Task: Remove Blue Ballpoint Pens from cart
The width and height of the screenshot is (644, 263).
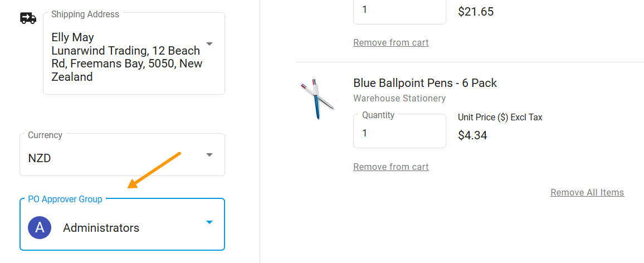Action: pyautogui.click(x=391, y=167)
